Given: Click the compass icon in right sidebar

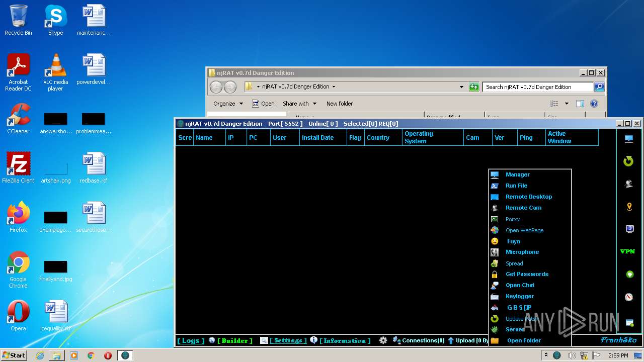Looking at the screenshot, I should pos(629,297).
